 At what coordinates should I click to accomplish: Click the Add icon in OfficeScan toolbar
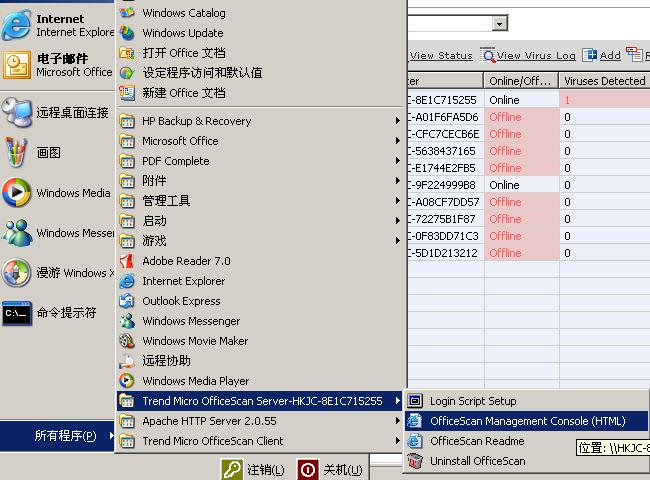click(590, 55)
